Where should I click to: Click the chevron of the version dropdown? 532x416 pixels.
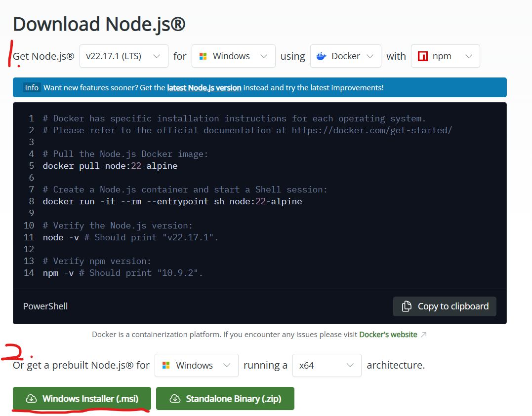[x=157, y=56]
